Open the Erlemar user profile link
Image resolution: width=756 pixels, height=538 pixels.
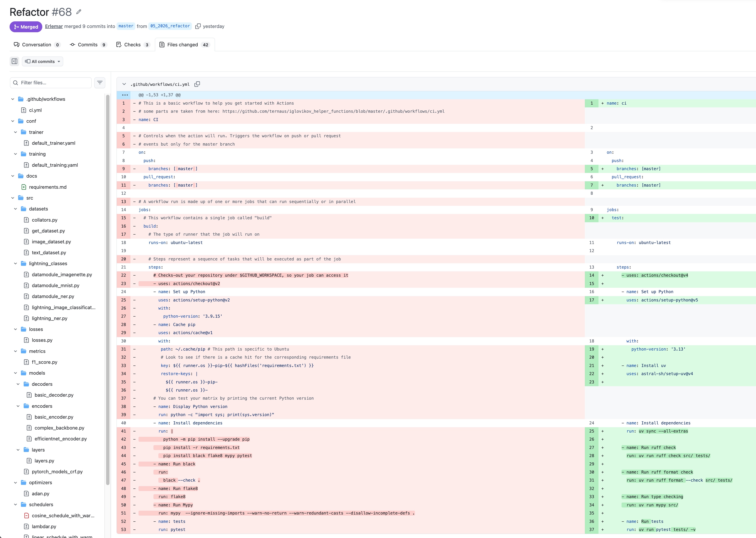coord(54,26)
